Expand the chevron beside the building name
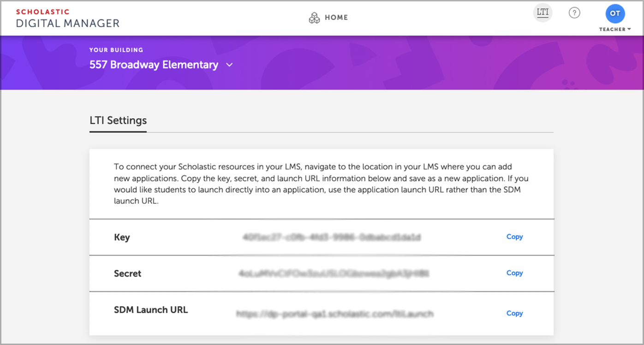This screenshot has width=644, height=345. 230,65
